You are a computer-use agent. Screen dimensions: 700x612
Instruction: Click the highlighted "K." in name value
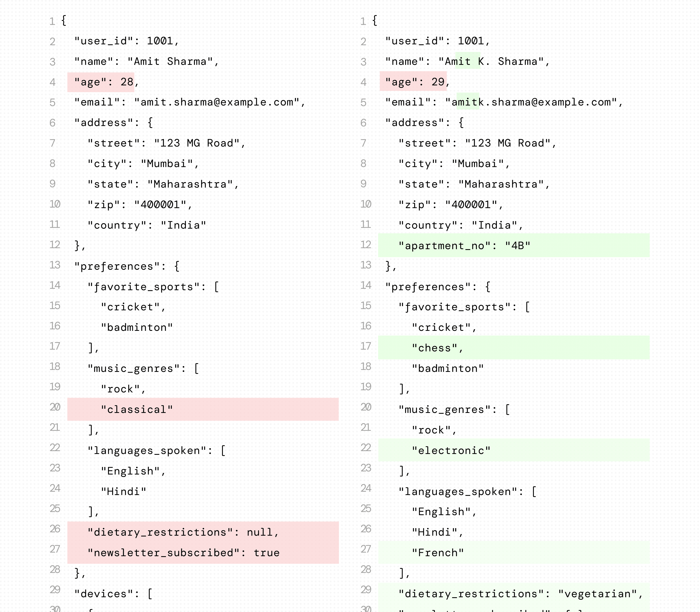coord(468,61)
